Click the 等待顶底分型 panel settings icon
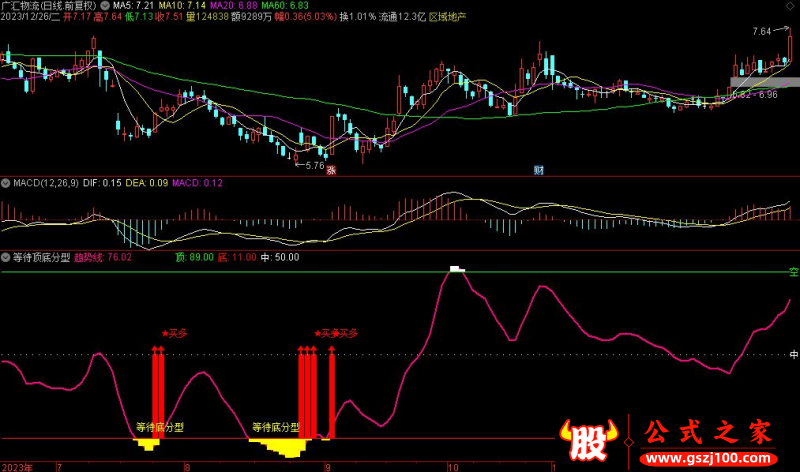The height and width of the screenshot is (472, 800). tap(4, 257)
